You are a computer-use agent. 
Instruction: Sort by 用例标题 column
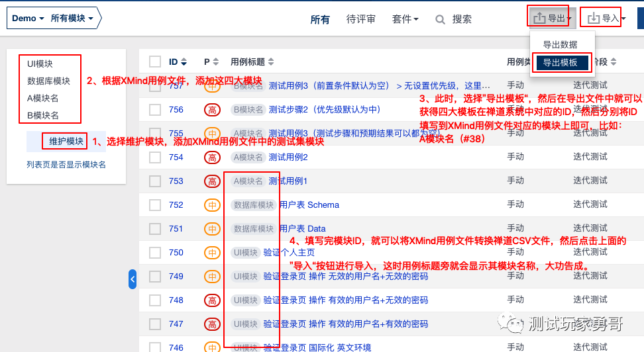tap(252, 62)
